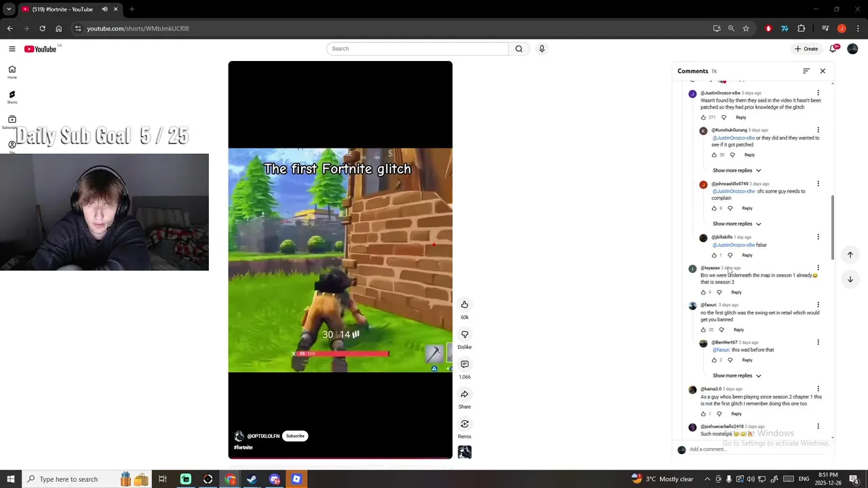
Task: Open a new browser tab
Action: pyautogui.click(x=132, y=9)
